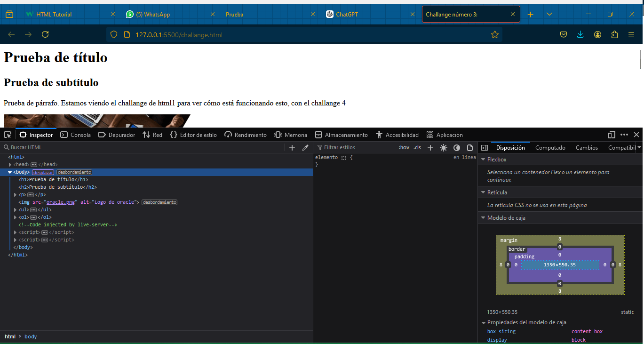The width and height of the screenshot is (644, 344).
Task: Toggle dark color scheme simulation
Action: pyautogui.click(x=457, y=147)
